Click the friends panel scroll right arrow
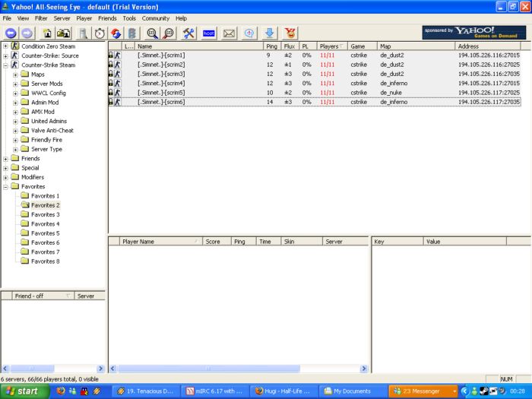532x399 pixels. coord(100,369)
